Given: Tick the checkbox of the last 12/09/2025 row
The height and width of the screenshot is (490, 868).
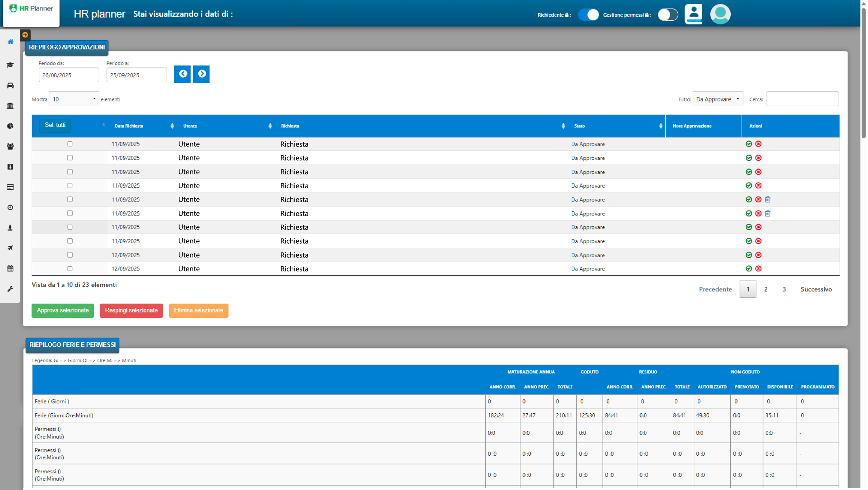Looking at the screenshot, I should tap(70, 268).
